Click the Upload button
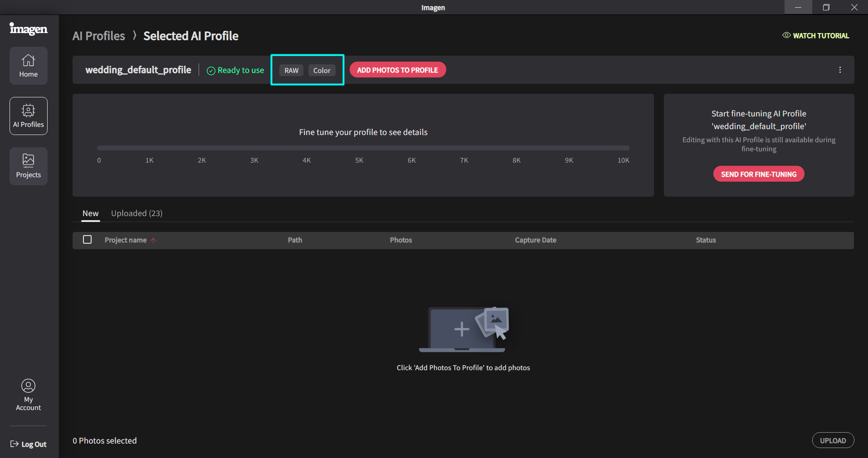The image size is (868, 458). point(833,440)
